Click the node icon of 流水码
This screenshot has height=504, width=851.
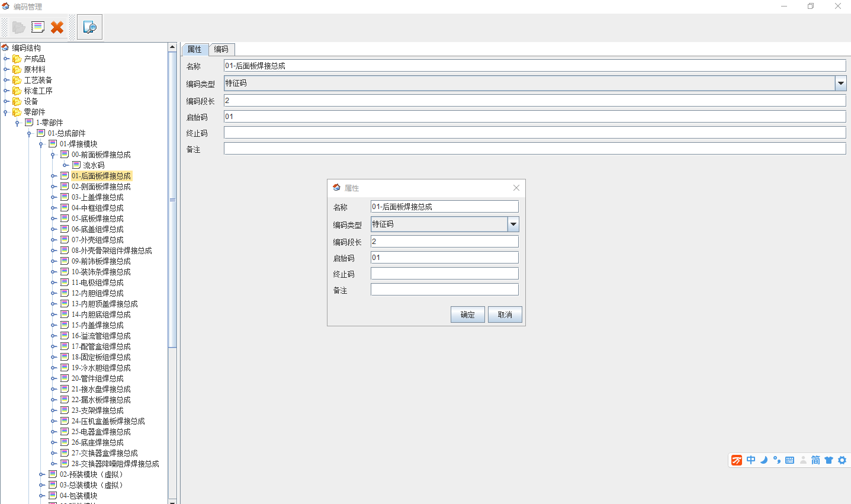point(76,165)
